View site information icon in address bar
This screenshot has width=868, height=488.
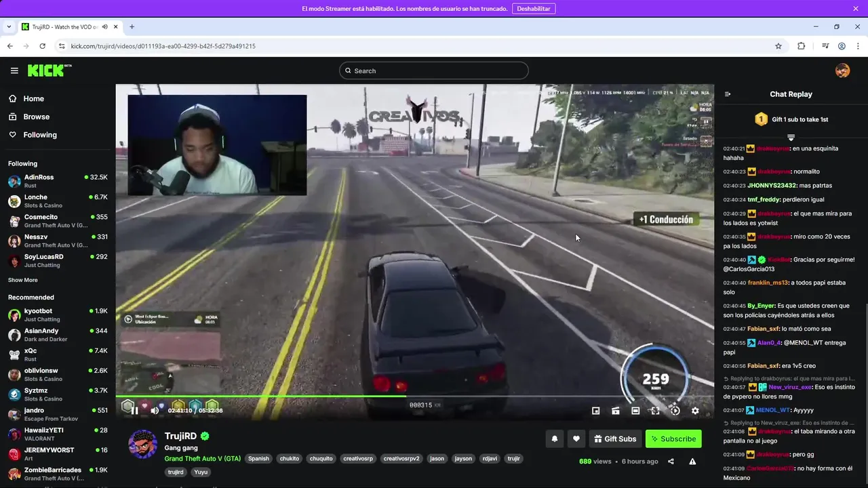pos(62,46)
